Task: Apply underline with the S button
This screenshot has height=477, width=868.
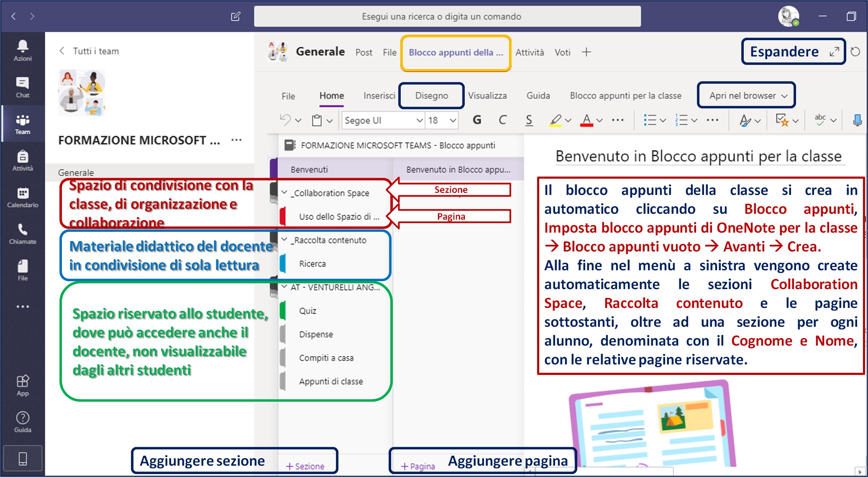Action: (529, 120)
